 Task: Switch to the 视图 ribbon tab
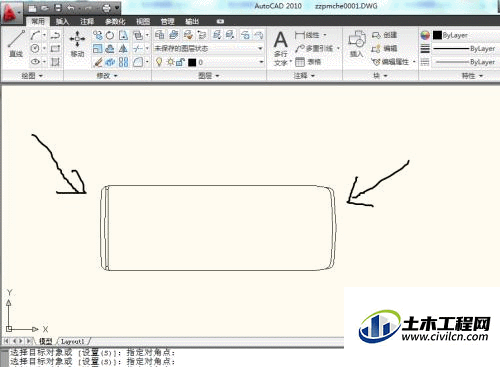[143, 21]
